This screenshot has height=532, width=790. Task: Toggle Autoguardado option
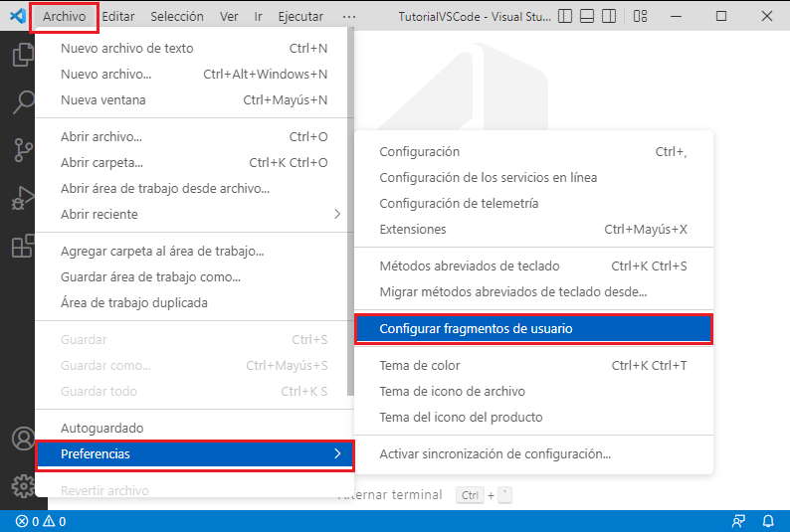click(x=194, y=429)
